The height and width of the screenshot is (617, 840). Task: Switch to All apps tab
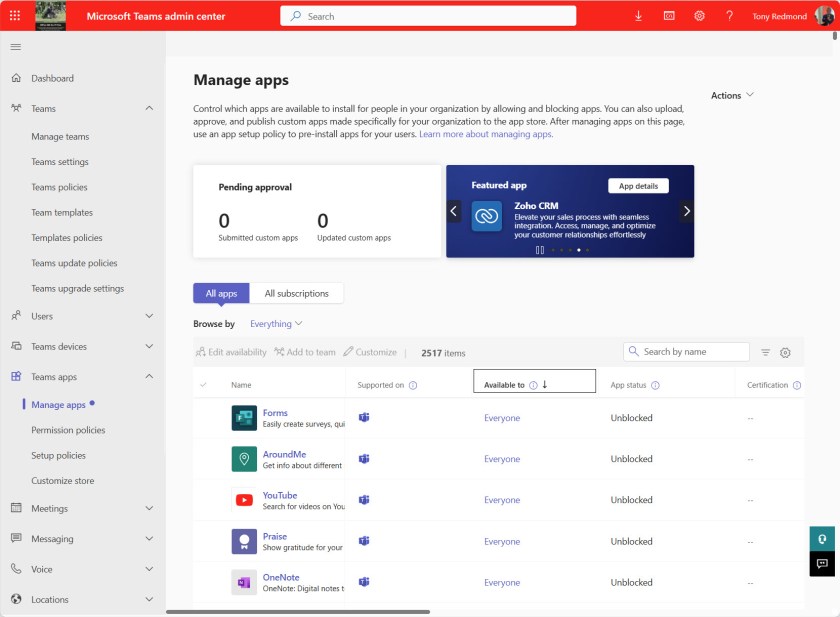[221, 294]
